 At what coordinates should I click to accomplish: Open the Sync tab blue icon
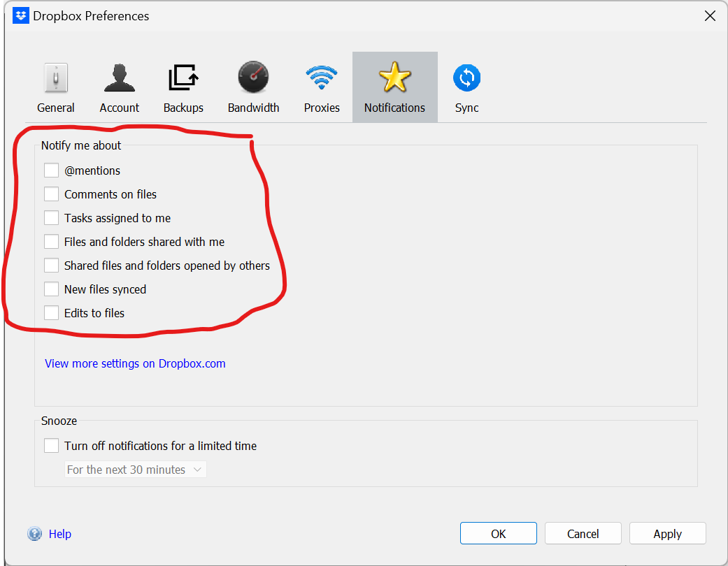[x=466, y=78]
